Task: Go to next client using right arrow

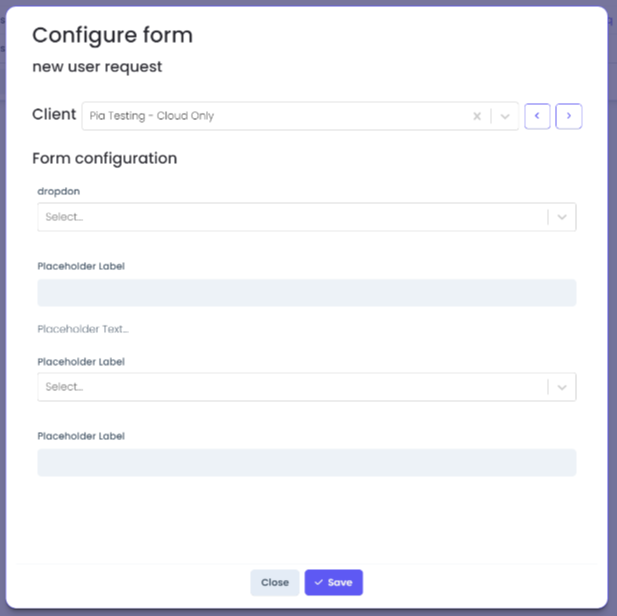Action: [569, 116]
